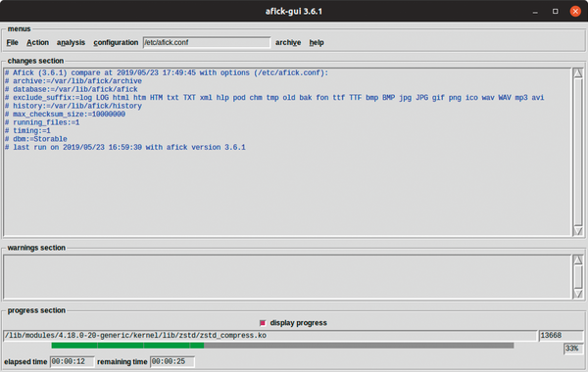
Task: Open the Action menu
Action: (37, 43)
